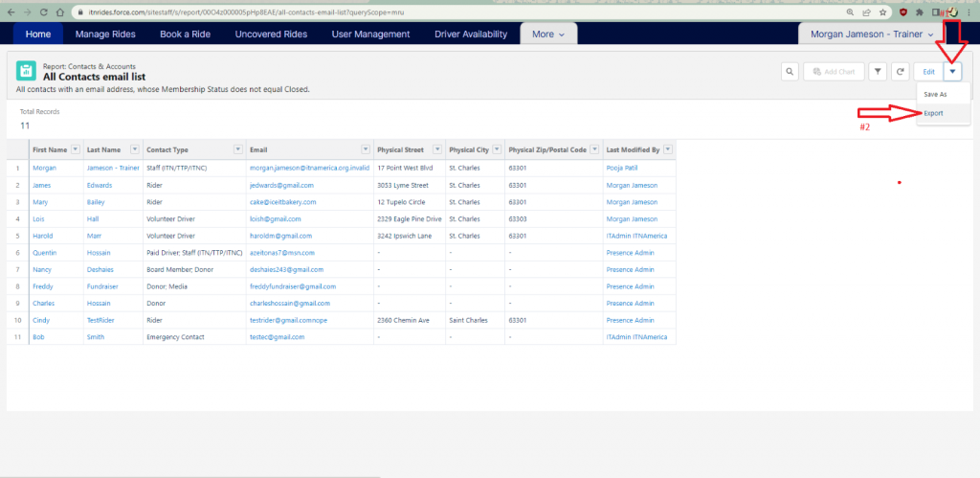Switch to the Manage Rides tab
Image resolution: width=980 pixels, height=478 pixels.
tap(105, 34)
